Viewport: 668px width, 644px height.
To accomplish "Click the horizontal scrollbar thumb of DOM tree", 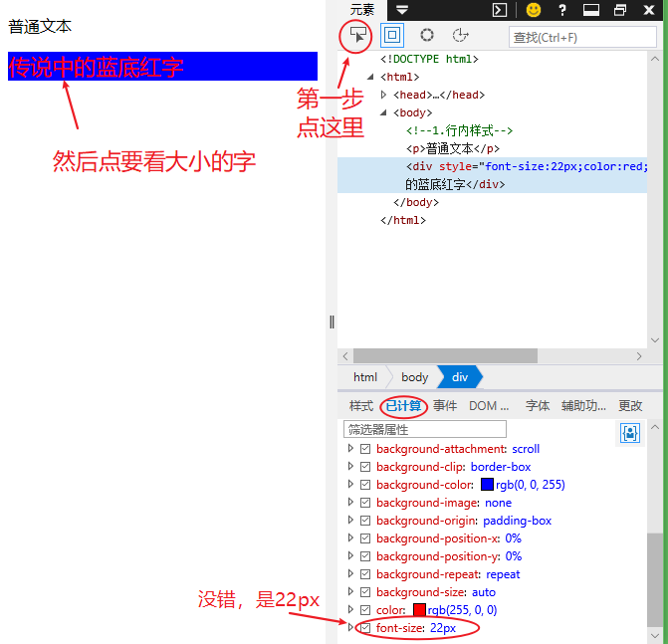I will pos(445,355).
